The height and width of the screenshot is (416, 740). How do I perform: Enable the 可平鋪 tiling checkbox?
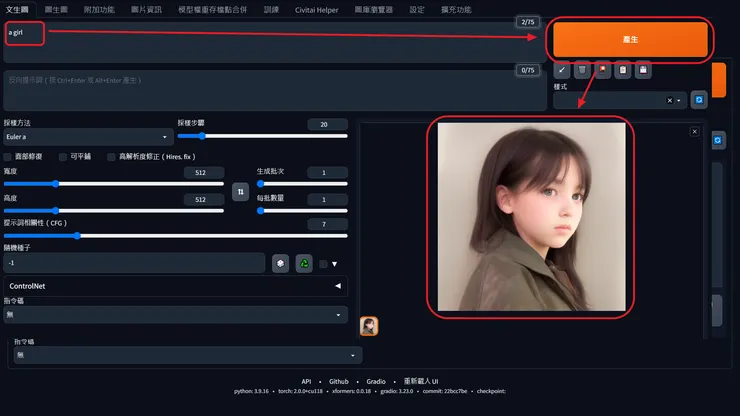pos(62,157)
